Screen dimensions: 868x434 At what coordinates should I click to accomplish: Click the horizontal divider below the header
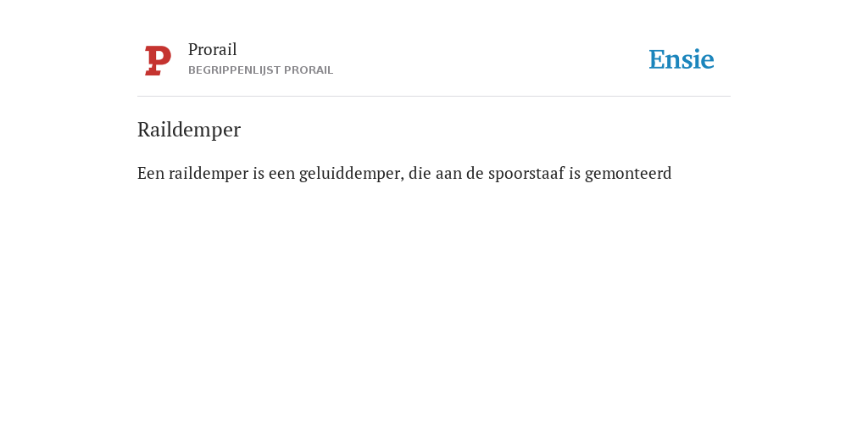point(434,97)
